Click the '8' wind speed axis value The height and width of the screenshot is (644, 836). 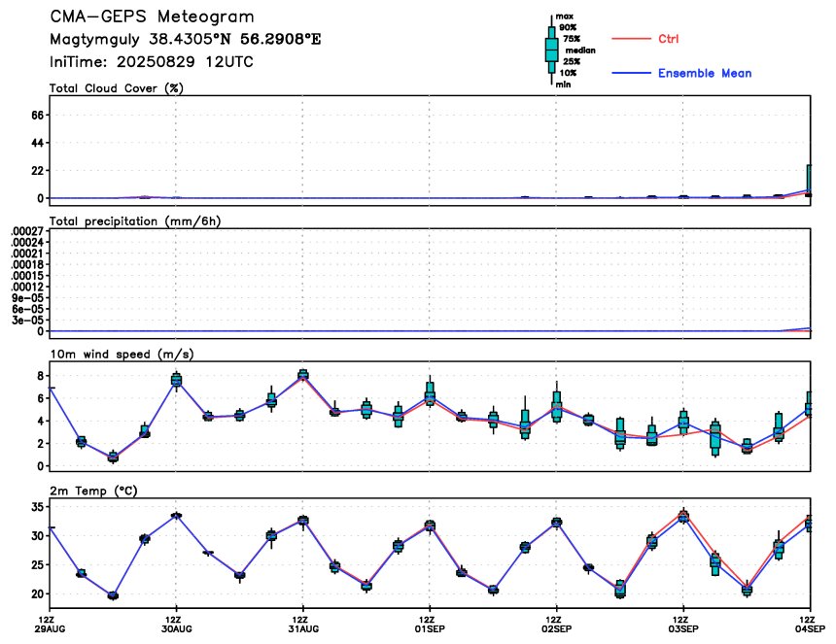(x=40, y=376)
